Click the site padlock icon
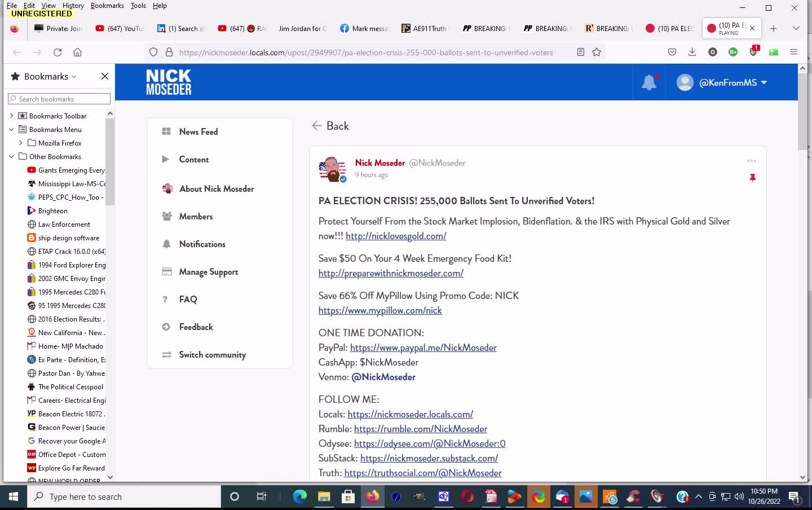This screenshot has width=812, height=510. (x=169, y=52)
